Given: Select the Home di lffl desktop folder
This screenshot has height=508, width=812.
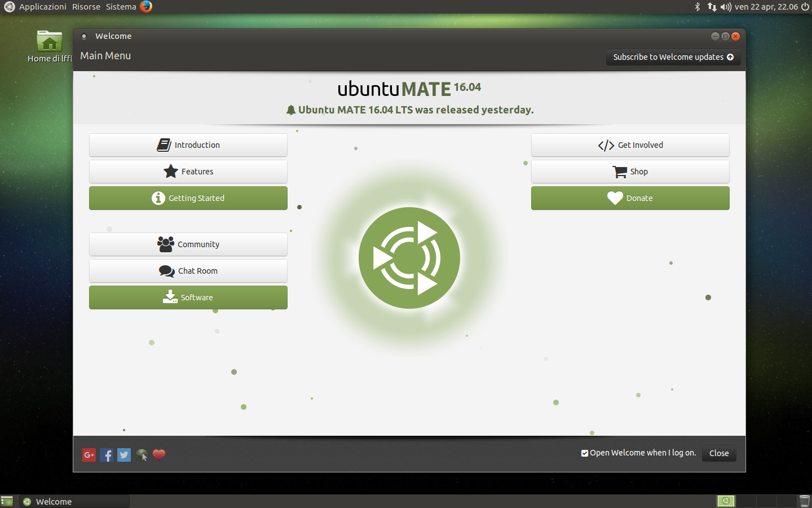Looking at the screenshot, I should (x=50, y=46).
